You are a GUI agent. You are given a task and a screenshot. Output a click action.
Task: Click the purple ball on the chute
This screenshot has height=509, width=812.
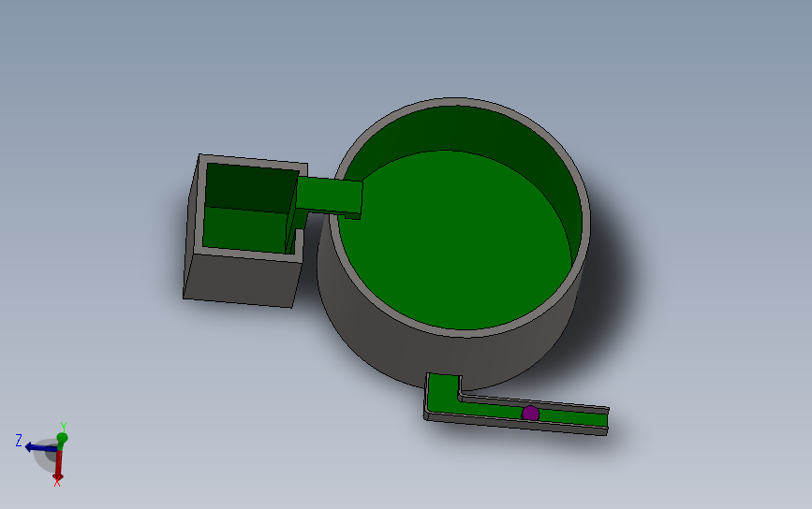tap(530, 414)
